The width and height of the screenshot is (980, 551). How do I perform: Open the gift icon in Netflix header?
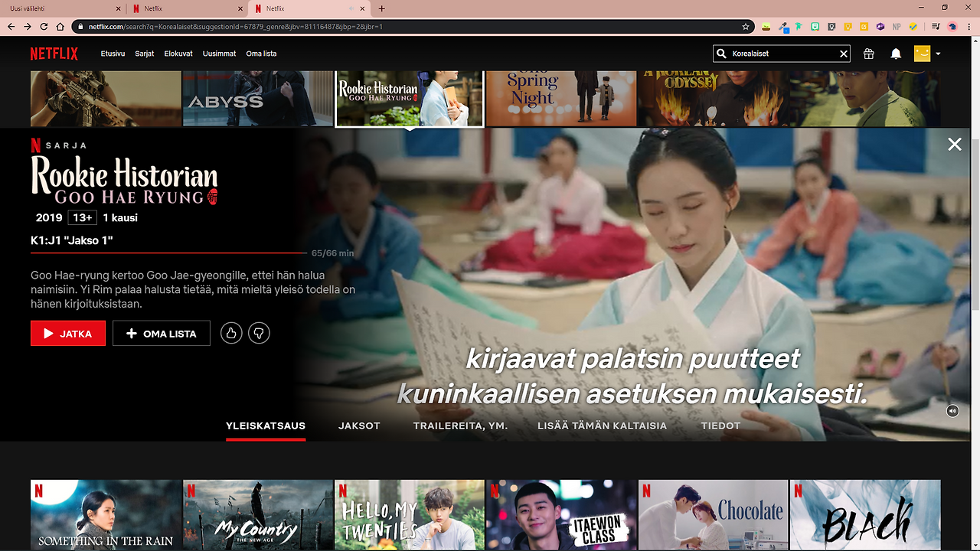pos(868,54)
